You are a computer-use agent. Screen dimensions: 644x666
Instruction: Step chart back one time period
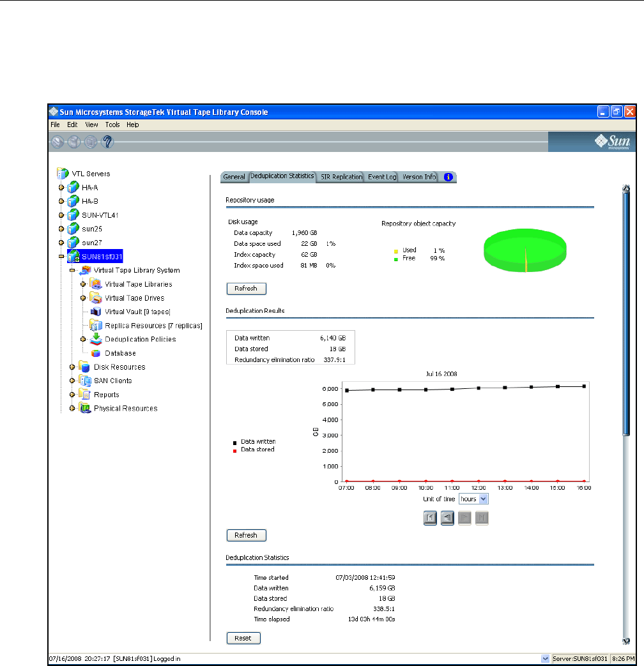[x=447, y=518]
